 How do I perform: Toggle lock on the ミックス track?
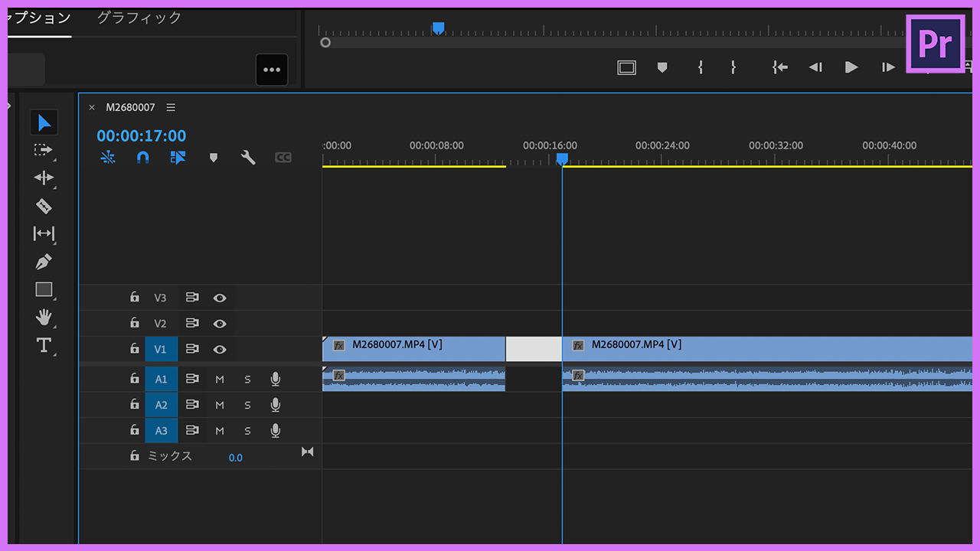pyautogui.click(x=135, y=456)
